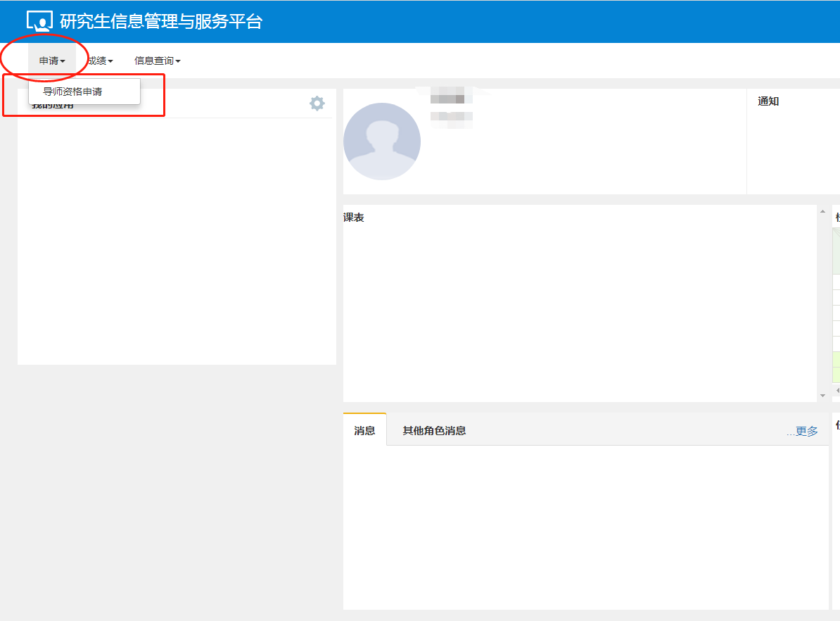
Task: Open the 成绩 dropdown menu
Action: coord(98,61)
